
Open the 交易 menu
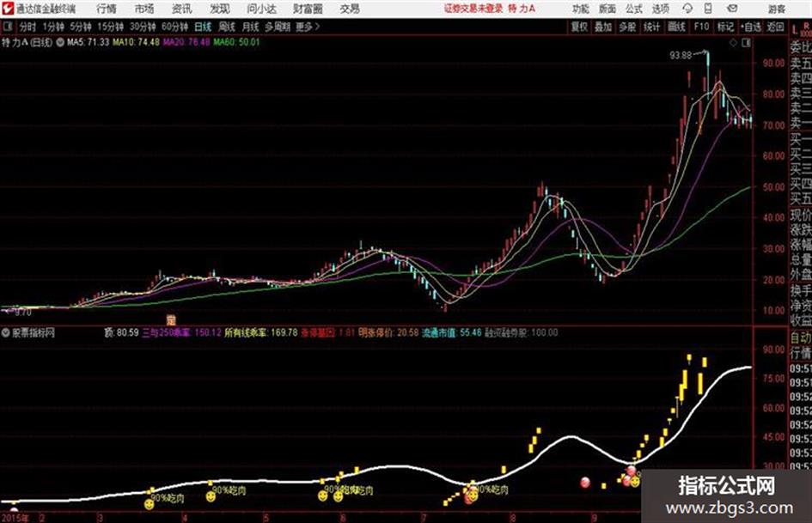coord(350,9)
